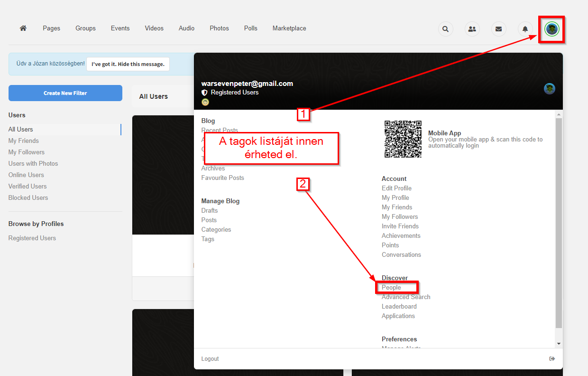Click the mobile app QR code
This screenshot has height=376, width=588.
click(403, 139)
